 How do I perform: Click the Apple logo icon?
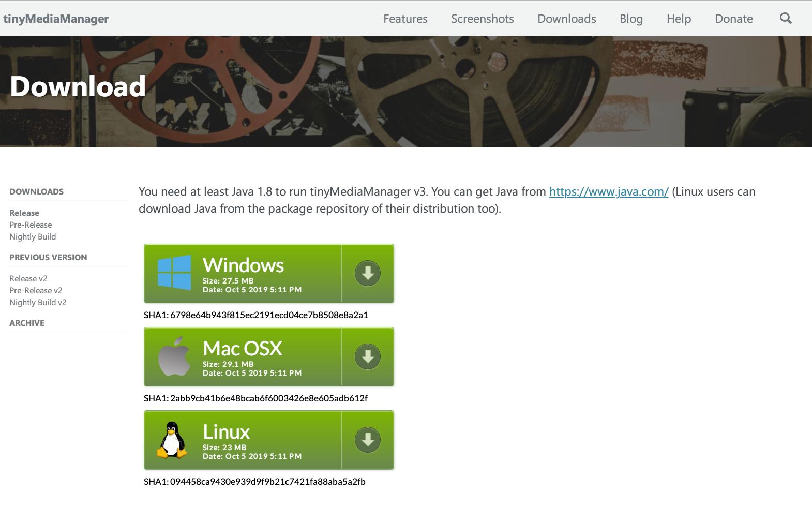174,356
